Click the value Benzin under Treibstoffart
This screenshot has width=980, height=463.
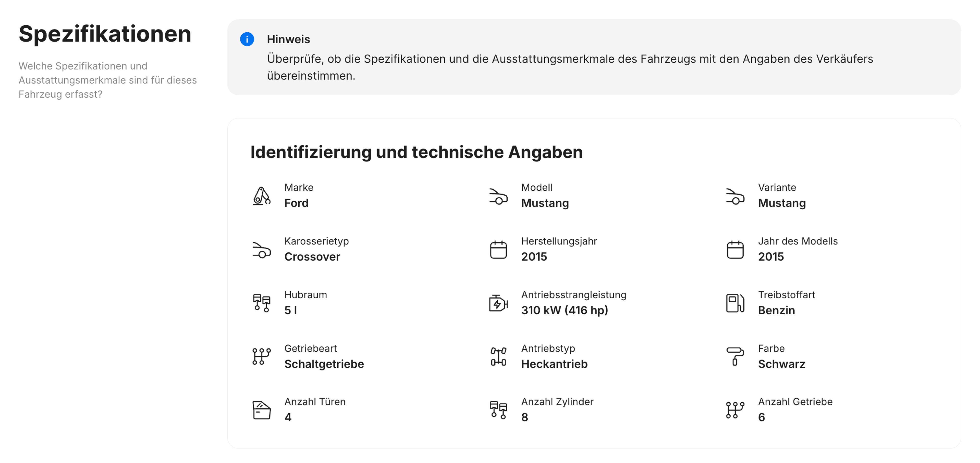[x=776, y=310]
